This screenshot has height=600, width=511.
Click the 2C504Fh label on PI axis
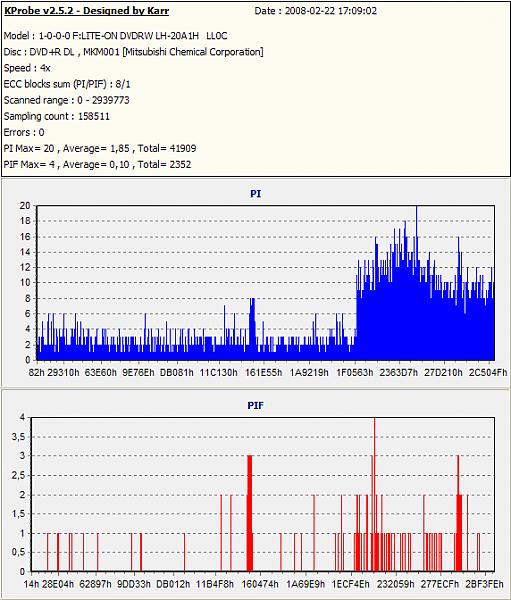(x=488, y=372)
